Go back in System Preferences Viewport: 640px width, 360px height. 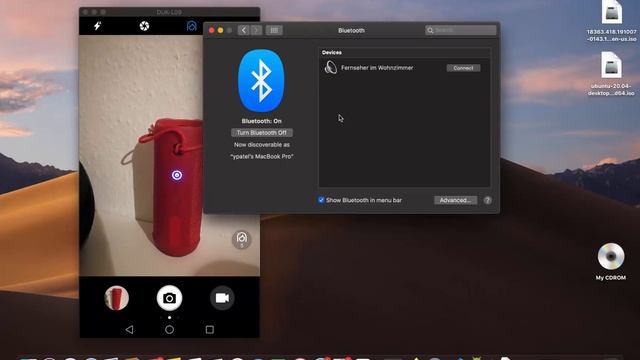[x=244, y=30]
